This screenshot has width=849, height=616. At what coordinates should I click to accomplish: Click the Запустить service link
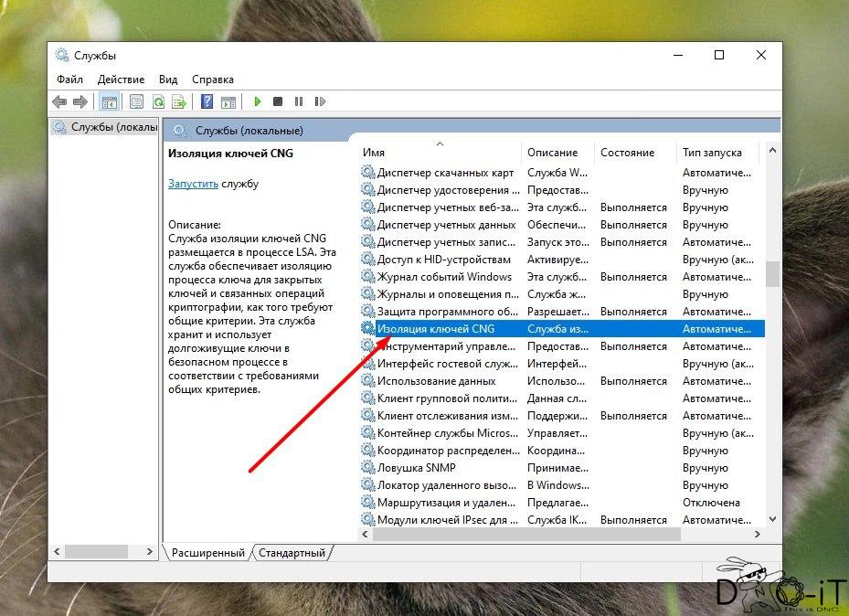[193, 184]
